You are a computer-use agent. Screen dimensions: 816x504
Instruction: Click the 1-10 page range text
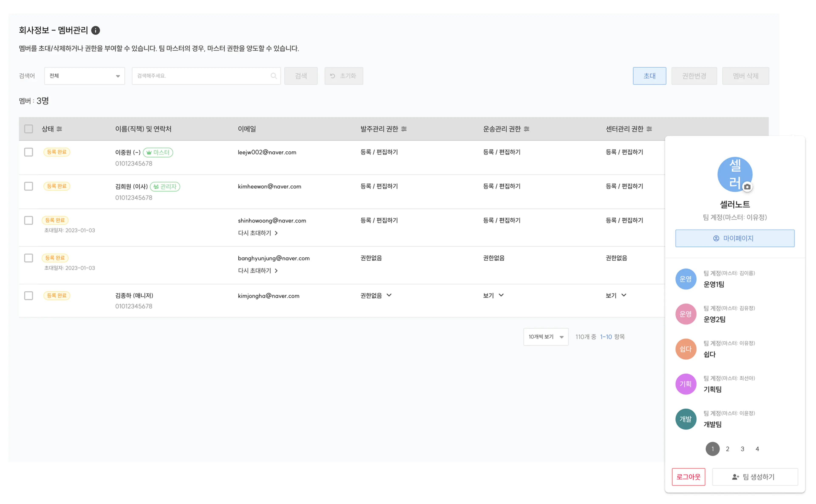[x=606, y=337]
